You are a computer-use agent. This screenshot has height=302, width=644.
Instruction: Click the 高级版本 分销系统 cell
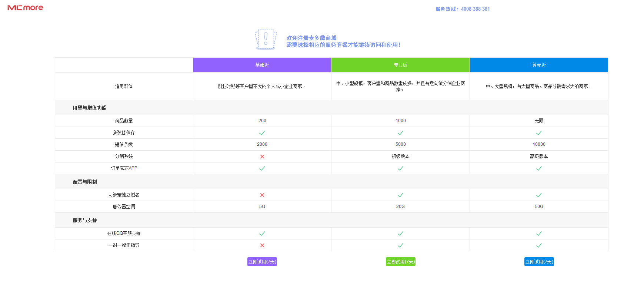pos(539,156)
